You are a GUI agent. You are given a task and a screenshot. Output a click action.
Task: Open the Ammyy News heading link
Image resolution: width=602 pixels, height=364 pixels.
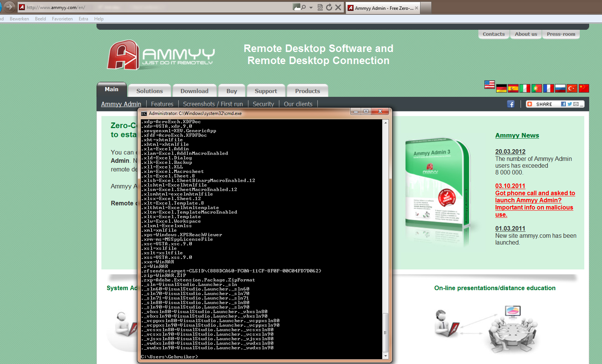517,136
